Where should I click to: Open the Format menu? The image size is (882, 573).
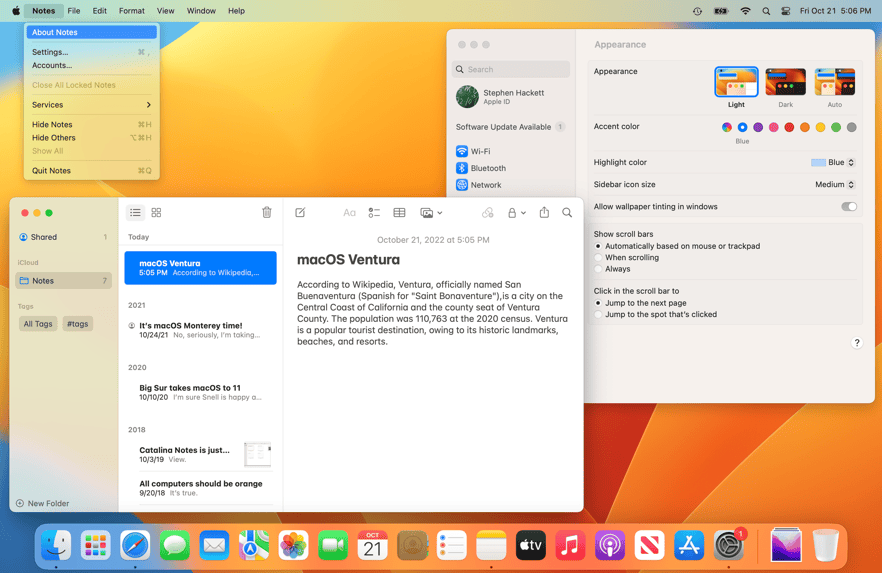(x=132, y=11)
